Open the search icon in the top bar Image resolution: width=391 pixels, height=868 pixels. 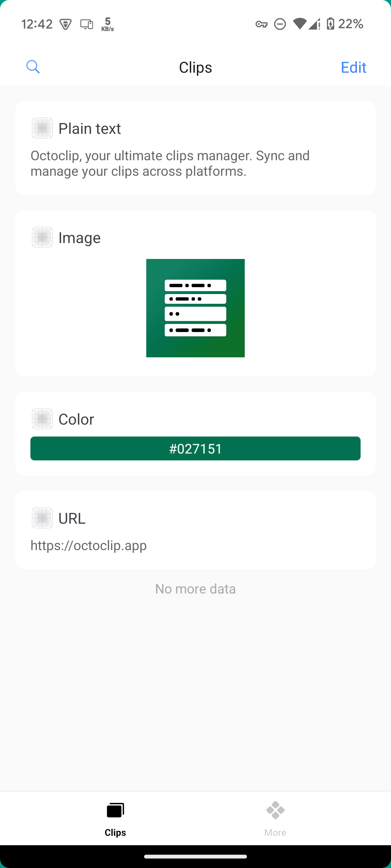coord(33,67)
